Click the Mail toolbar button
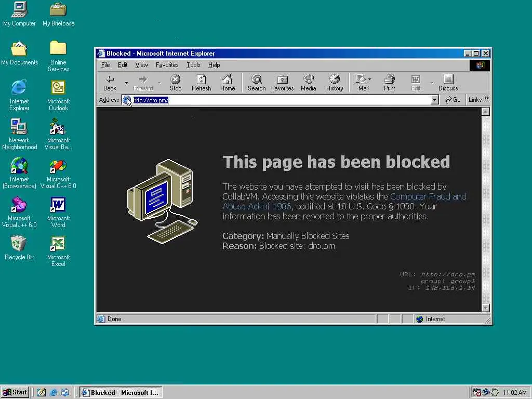This screenshot has width=532, height=399. click(x=363, y=83)
